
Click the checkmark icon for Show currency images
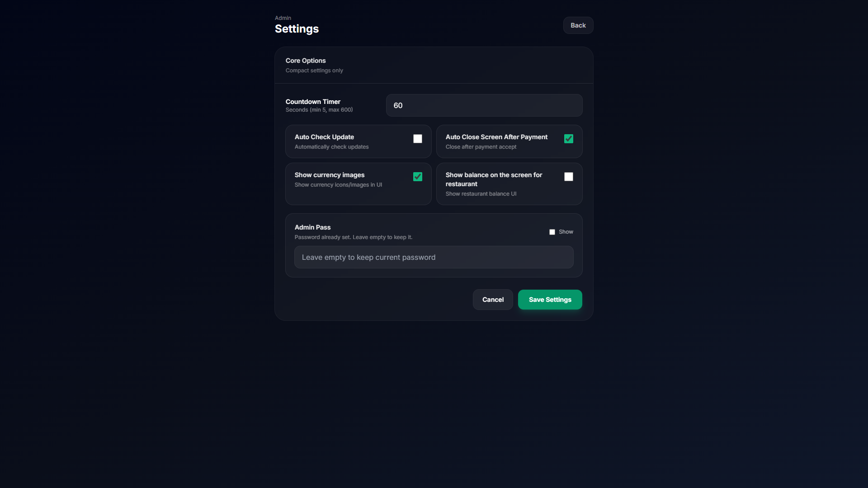tap(417, 177)
